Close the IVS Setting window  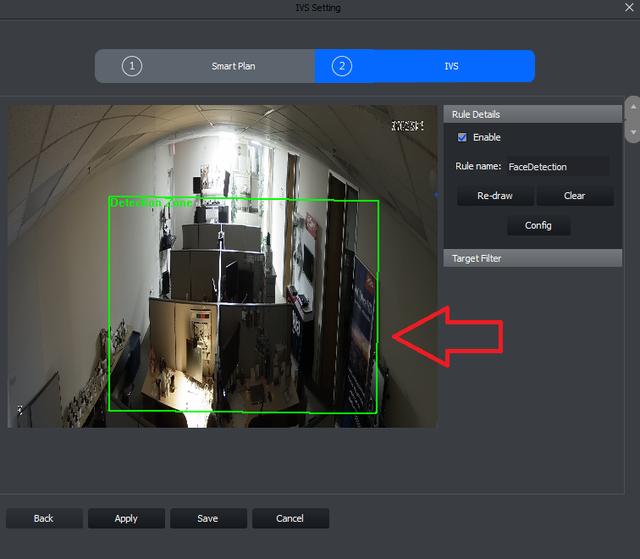tap(628, 8)
